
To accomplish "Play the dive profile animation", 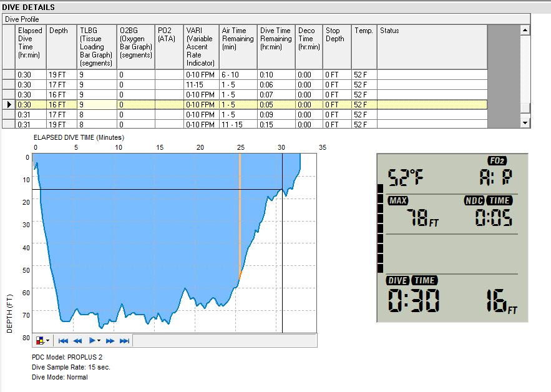I will [92, 340].
